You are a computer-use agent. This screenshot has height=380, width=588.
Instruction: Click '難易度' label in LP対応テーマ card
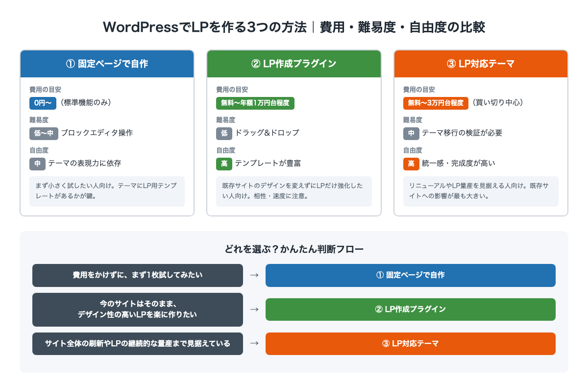[x=413, y=120]
